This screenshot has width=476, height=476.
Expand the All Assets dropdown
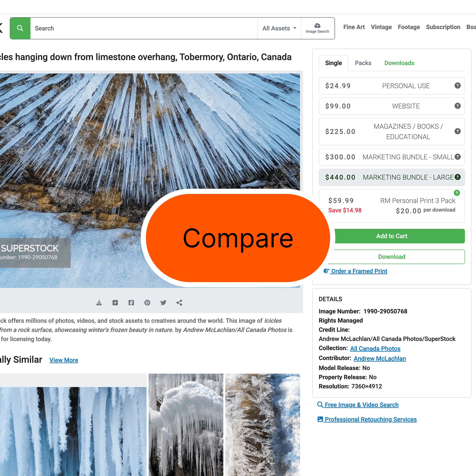279,28
